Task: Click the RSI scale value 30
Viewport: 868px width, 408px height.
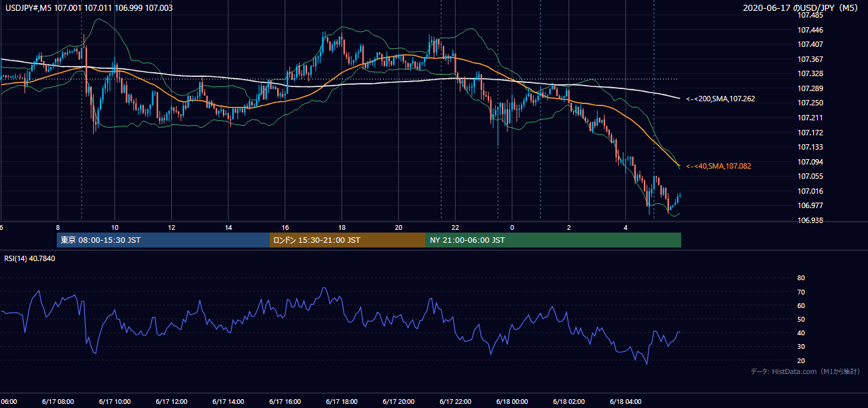Action: tap(801, 347)
